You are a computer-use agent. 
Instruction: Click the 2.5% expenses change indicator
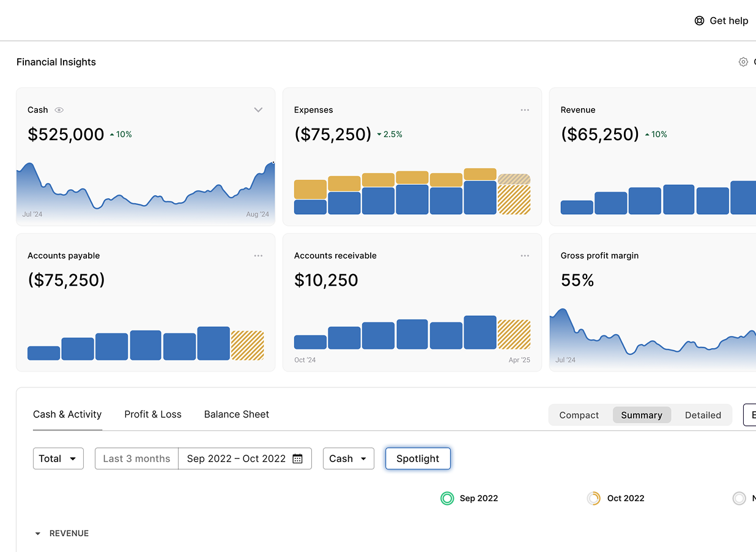[390, 135]
